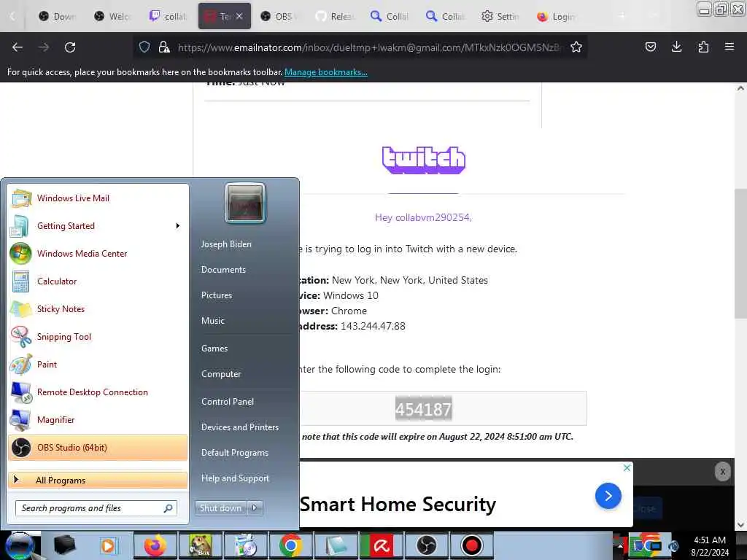Click the user account picture in Start menu
The width and height of the screenshot is (747, 560).
[245, 203]
